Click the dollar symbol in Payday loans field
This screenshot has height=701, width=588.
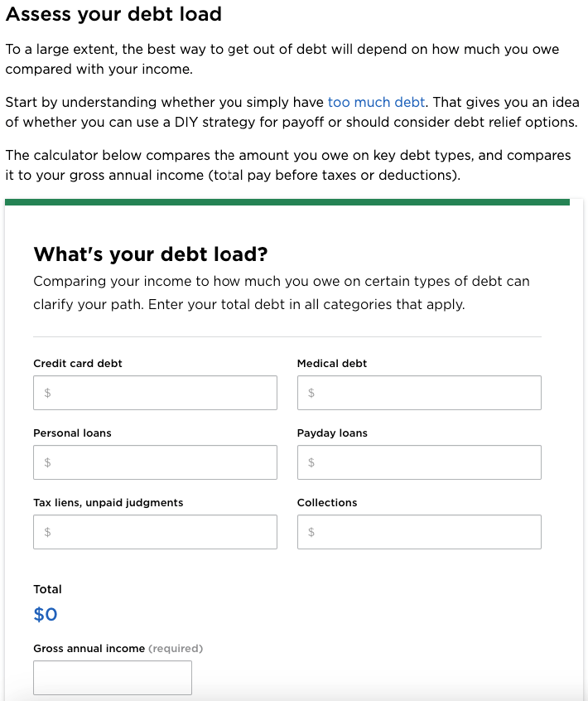(311, 463)
